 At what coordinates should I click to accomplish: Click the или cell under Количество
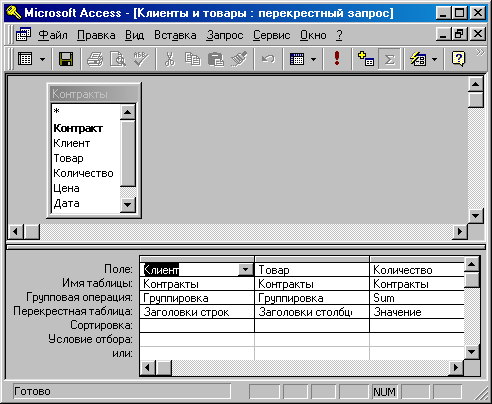[417, 353]
